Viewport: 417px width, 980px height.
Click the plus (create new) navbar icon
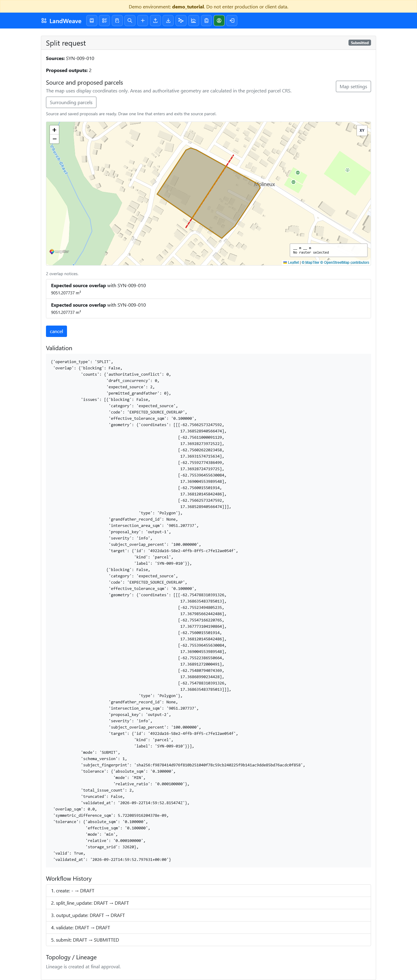click(x=142, y=20)
